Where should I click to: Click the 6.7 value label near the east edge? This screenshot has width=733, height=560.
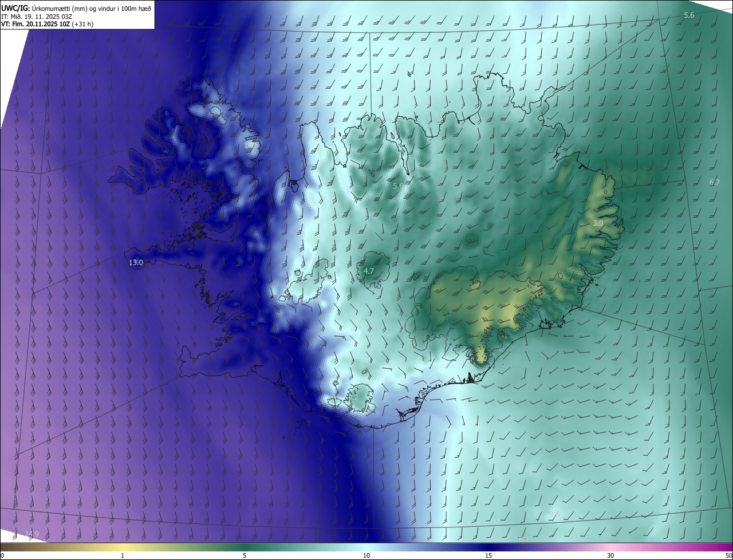(x=714, y=182)
